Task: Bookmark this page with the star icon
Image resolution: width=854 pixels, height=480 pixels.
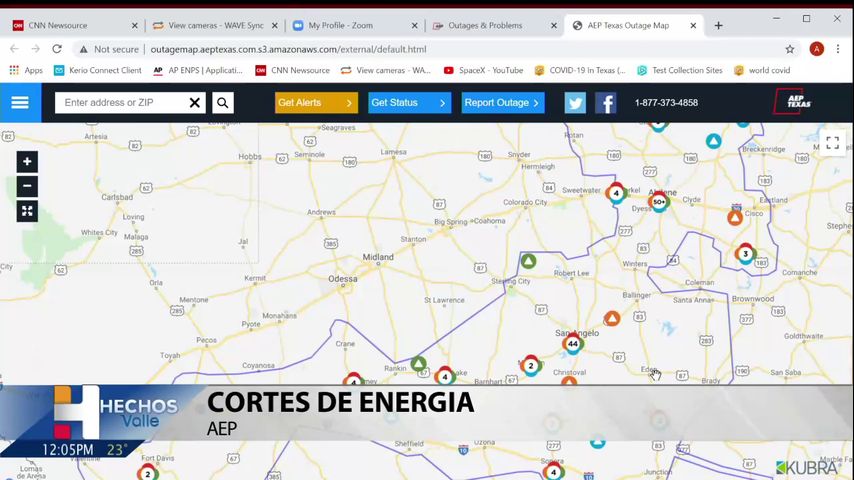Action: (x=790, y=49)
